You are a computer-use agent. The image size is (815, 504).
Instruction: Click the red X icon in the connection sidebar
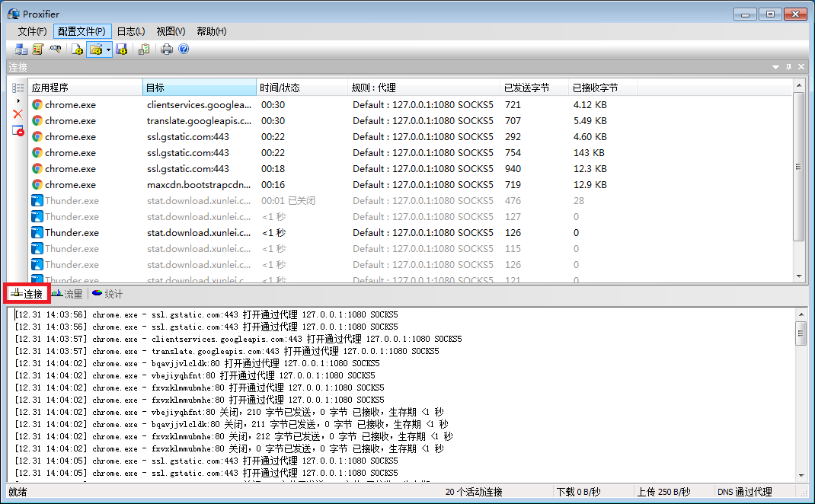(18, 114)
